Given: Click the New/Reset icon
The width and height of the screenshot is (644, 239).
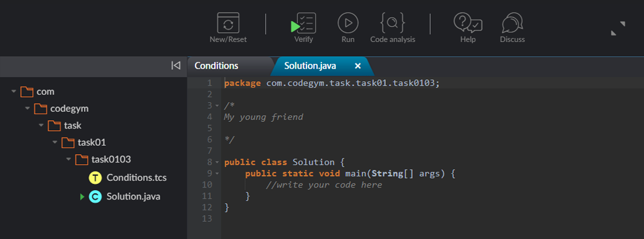Looking at the screenshot, I should tap(228, 23).
